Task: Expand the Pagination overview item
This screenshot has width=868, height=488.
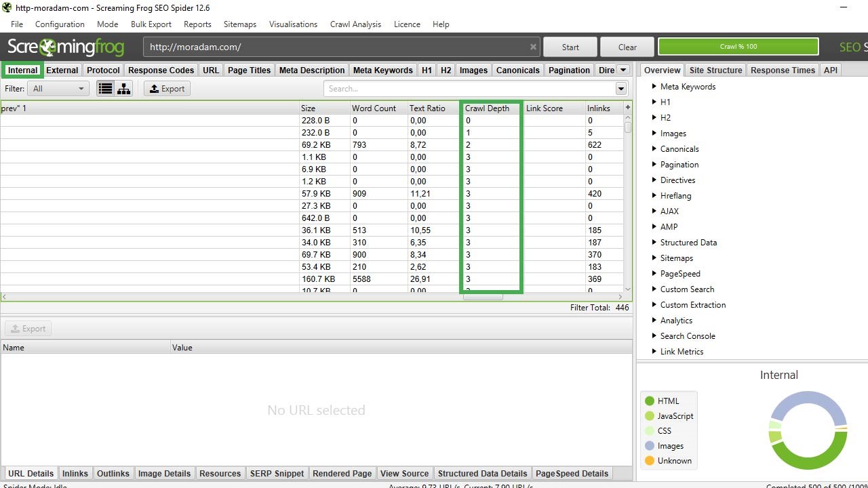Action: click(654, 165)
